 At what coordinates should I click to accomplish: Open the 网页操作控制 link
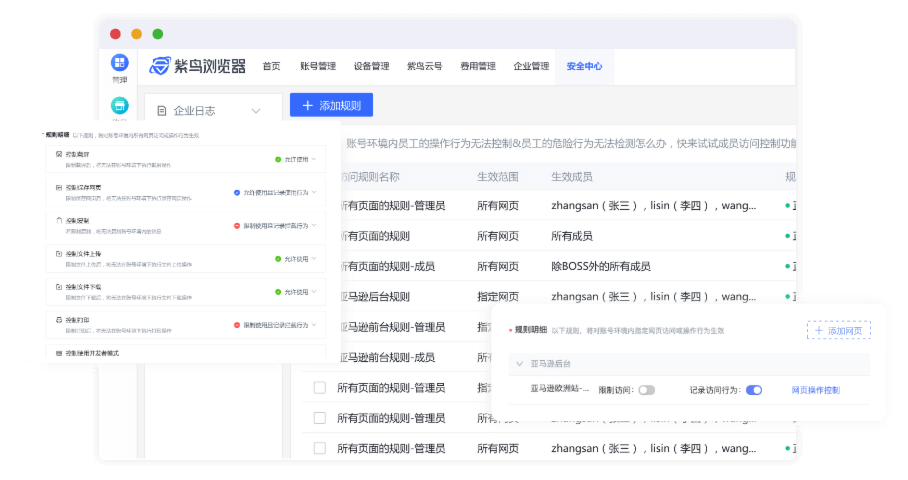(816, 390)
